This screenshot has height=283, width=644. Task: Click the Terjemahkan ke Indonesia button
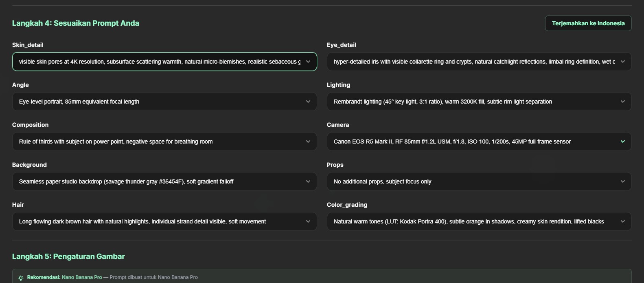click(588, 23)
